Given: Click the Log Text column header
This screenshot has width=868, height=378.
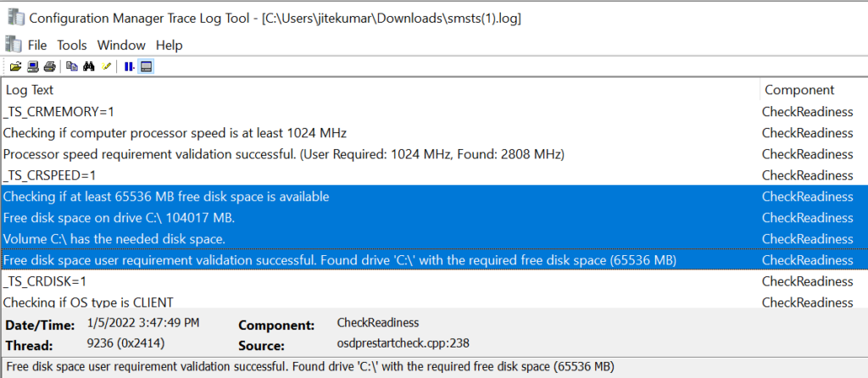Looking at the screenshot, I should coord(381,90).
